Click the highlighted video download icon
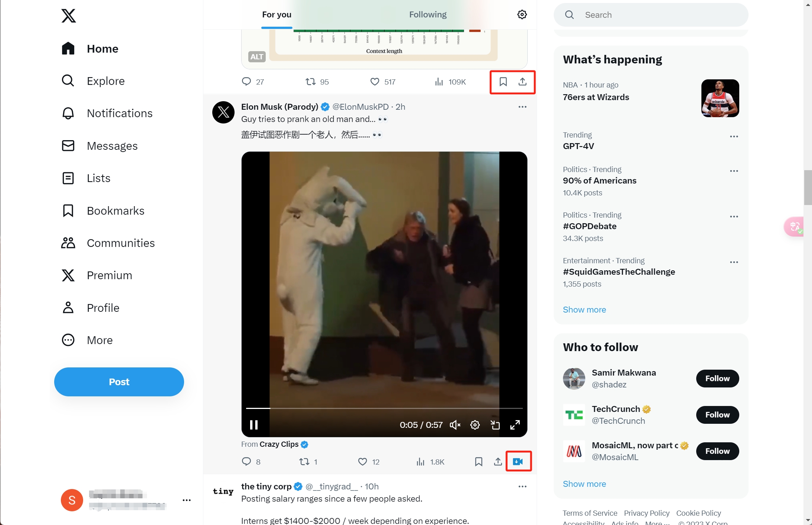Screen dimensions: 812x525 point(518,462)
